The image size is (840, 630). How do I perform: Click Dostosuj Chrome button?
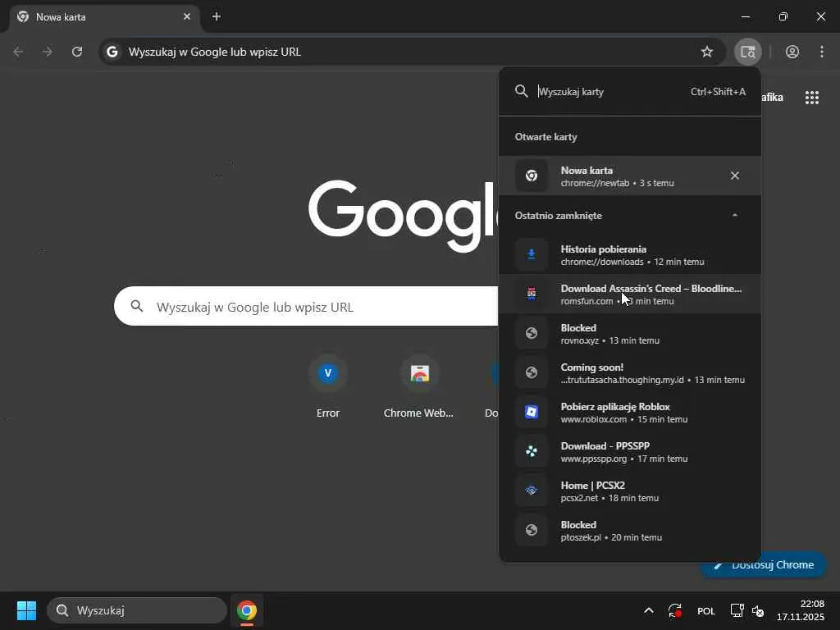tap(764, 564)
